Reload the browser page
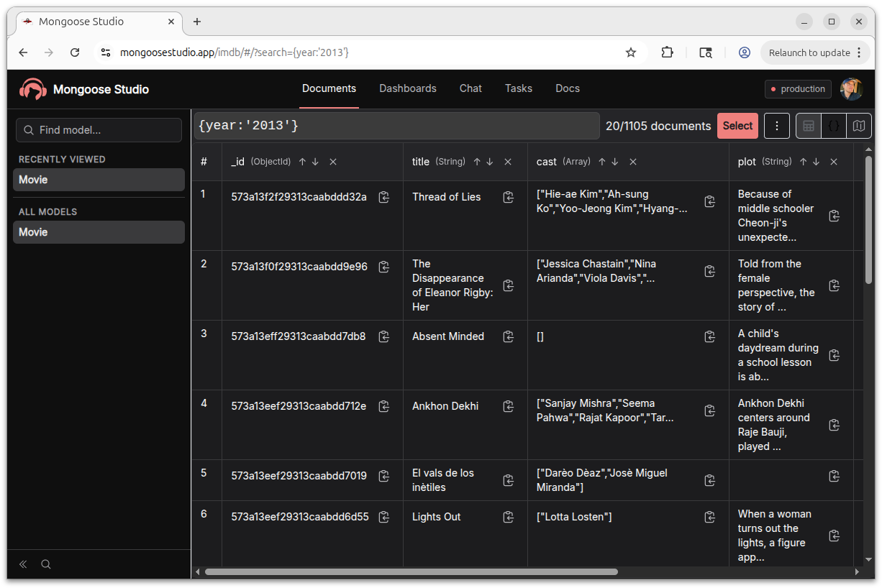The height and width of the screenshot is (588, 882). pos(75,52)
